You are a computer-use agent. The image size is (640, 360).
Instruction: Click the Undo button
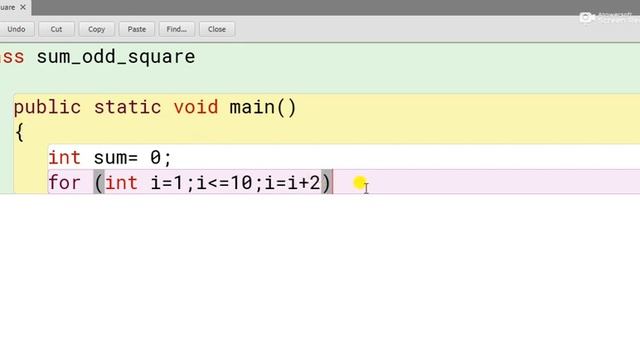click(x=16, y=29)
